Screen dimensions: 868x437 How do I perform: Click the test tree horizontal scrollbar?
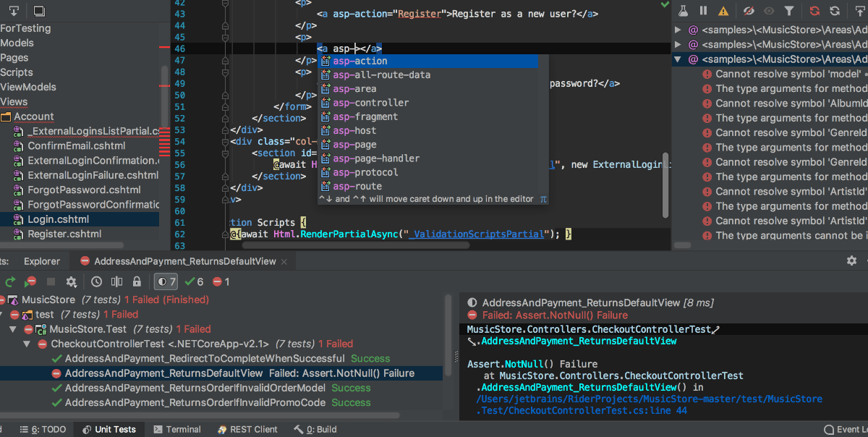click(199, 415)
